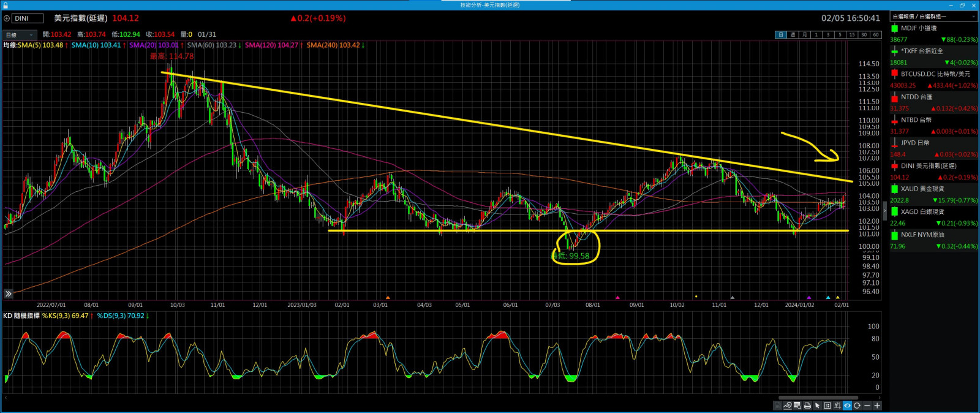Select the arrow cursor pointer tool
Screen dimensions: 980x413
tap(817, 406)
